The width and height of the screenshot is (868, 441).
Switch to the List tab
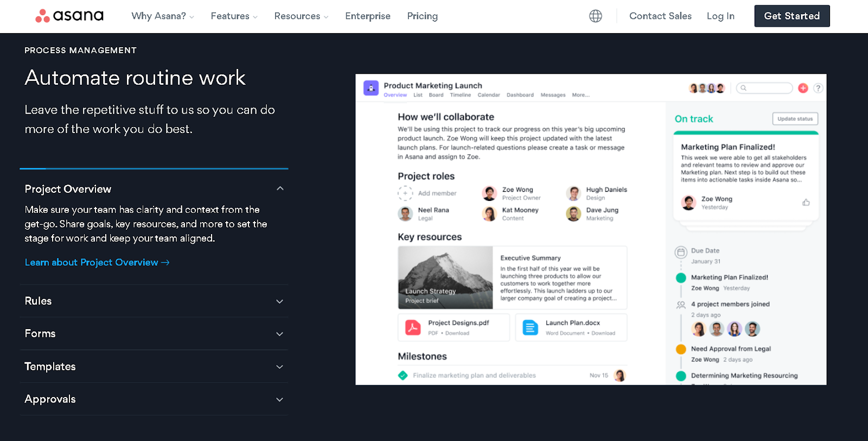coord(418,95)
